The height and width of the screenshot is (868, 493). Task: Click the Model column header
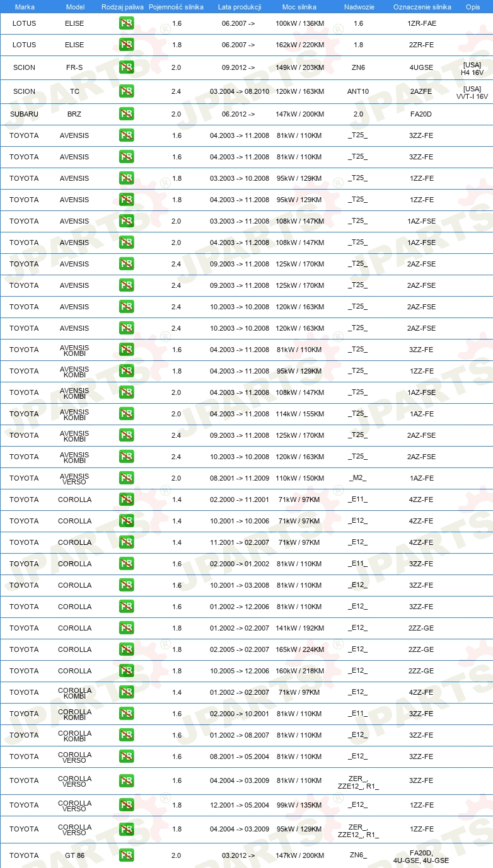tap(75, 7)
